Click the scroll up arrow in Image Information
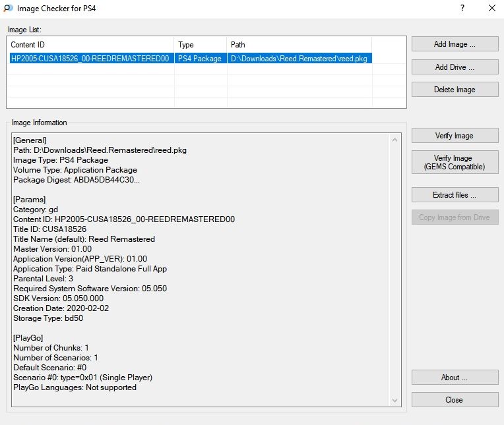 tap(394, 140)
